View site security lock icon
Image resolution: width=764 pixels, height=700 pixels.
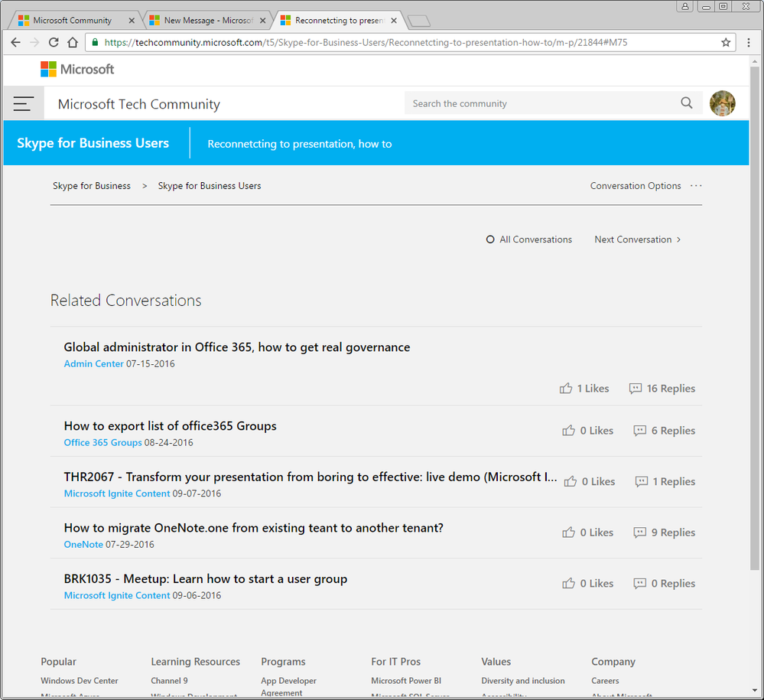click(95, 42)
